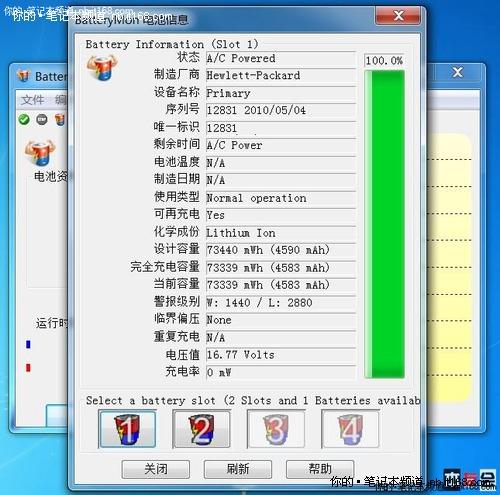Click the A/C Power remaining time value
The width and height of the screenshot is (500, 495).
point(281,145)
